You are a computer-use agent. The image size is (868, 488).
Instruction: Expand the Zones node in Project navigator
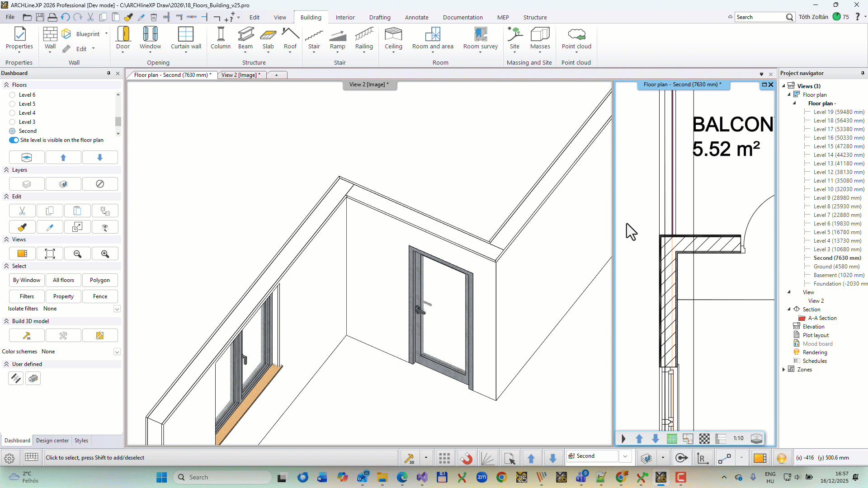784,369
